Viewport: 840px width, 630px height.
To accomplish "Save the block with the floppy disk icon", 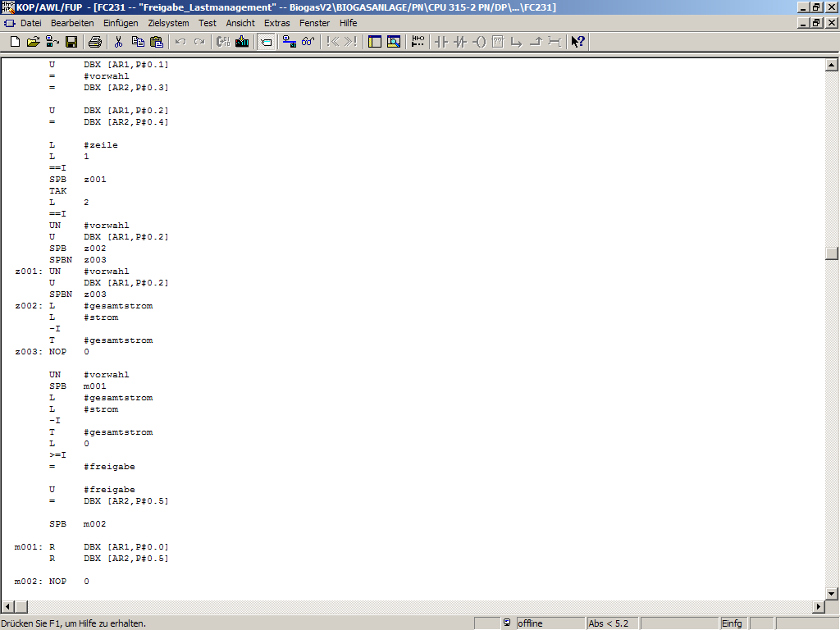I will coord(71,42).
